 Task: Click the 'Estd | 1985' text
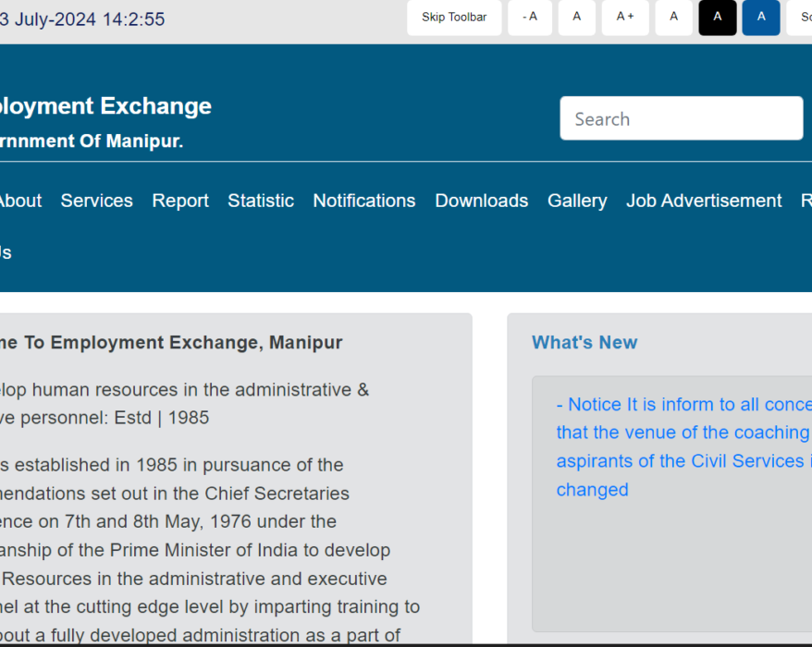[x=162, y=418]
